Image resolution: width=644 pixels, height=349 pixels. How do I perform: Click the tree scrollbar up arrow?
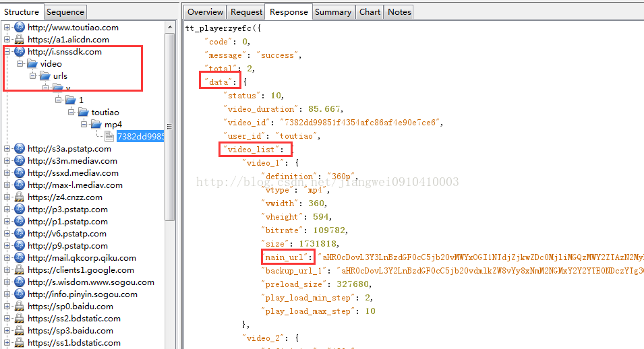pos(170,27)
